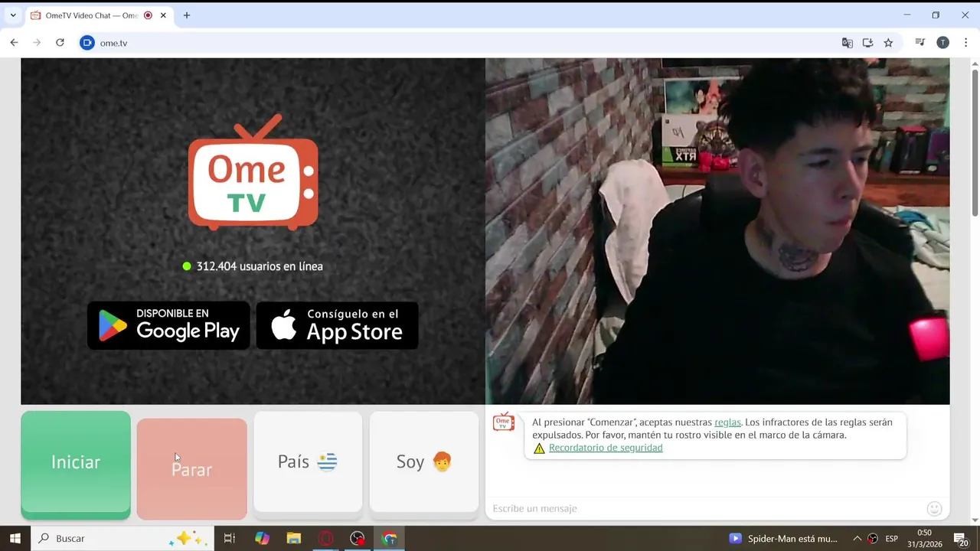The image size is (980, 551).
Task: Open Task View on the taskbar
Action: click(229, 539)
